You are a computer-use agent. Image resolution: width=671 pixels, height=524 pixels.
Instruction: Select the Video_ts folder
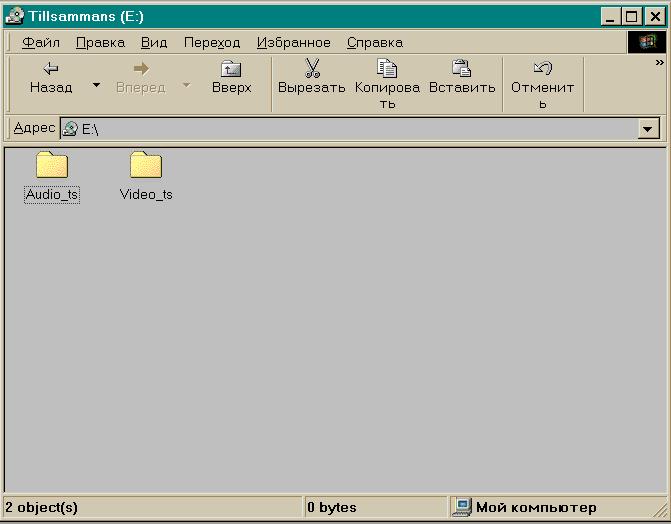coord(146,167)
